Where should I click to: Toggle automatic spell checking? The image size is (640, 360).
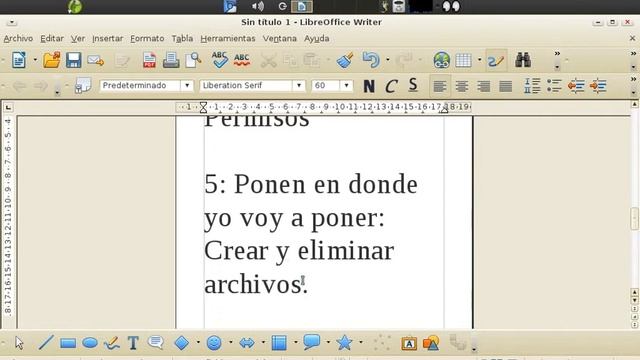pos(242,60)
